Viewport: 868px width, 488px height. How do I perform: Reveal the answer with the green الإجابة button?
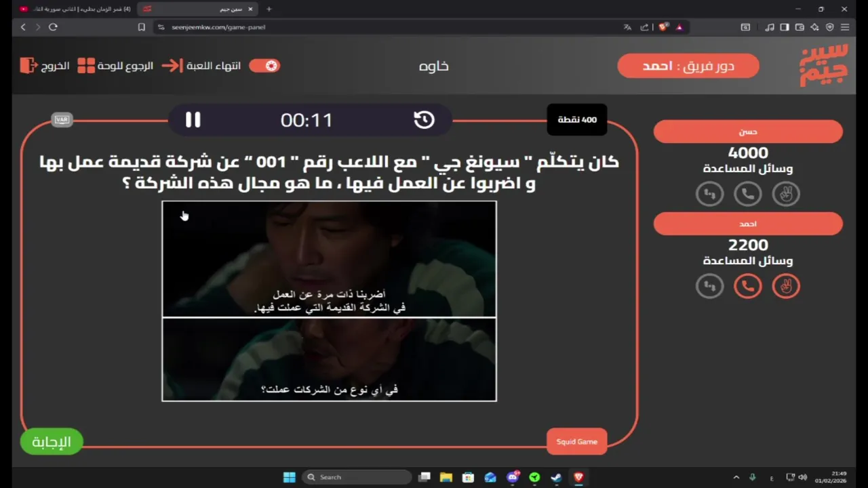[52, 442]
